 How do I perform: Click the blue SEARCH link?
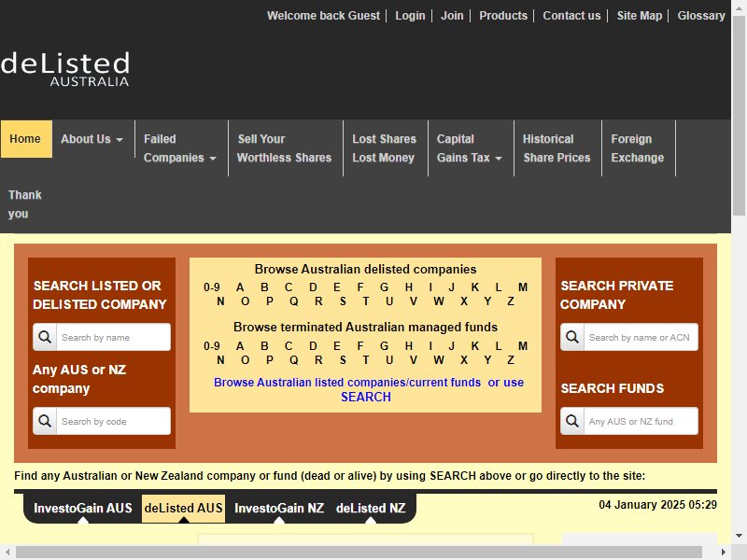[x=366, y=397]
